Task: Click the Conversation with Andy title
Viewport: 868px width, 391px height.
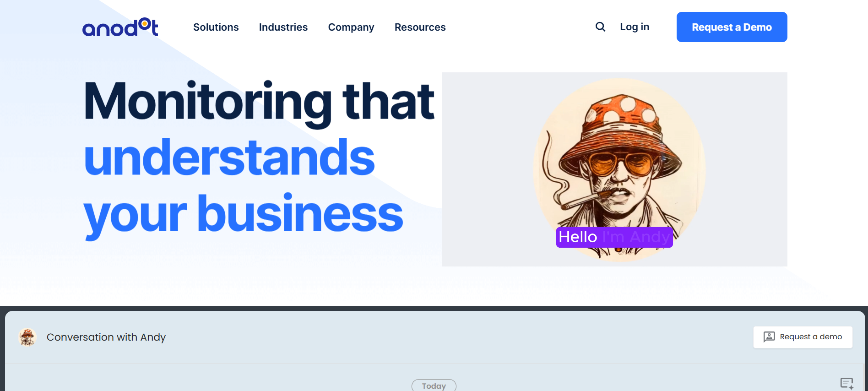Action: (x=106, y=337)
